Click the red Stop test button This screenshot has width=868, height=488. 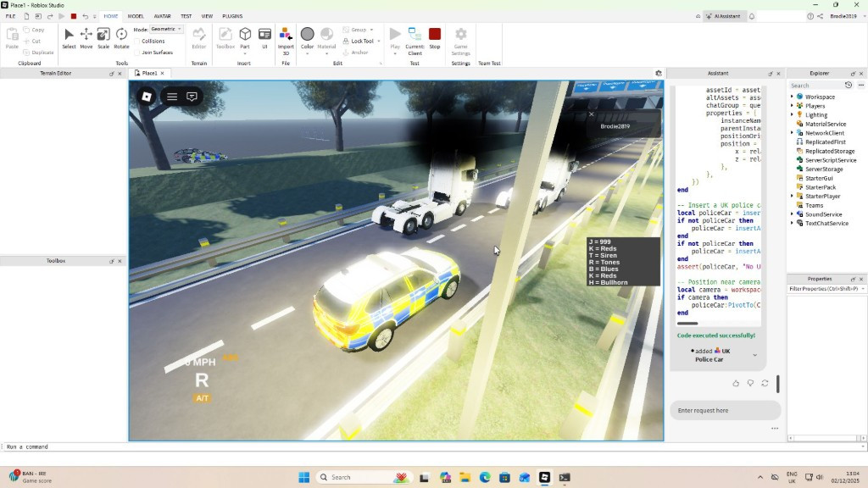[x=435, y=37]
